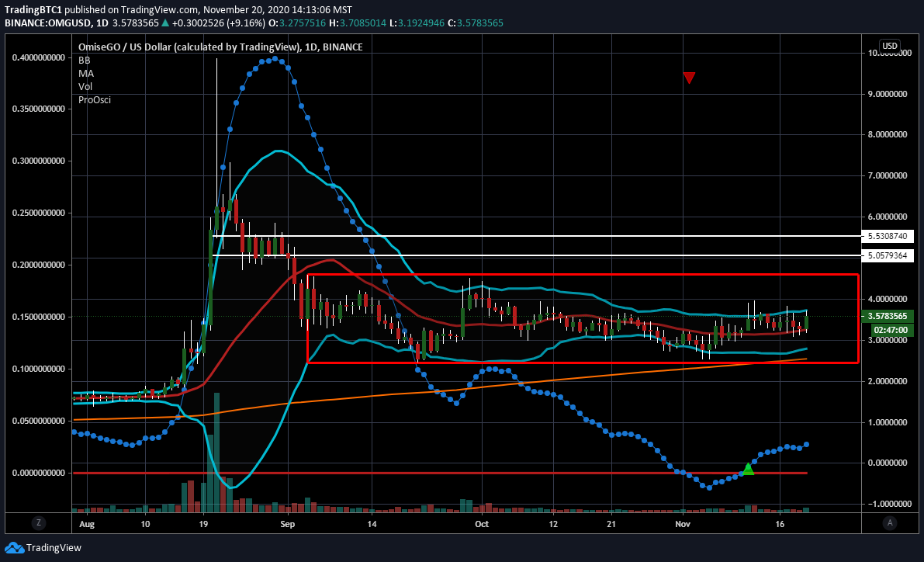The height and width of the screenshot is (562, 924).
Task: Click the TradingBTC1 author name
Action: click(x=33, y=9)
